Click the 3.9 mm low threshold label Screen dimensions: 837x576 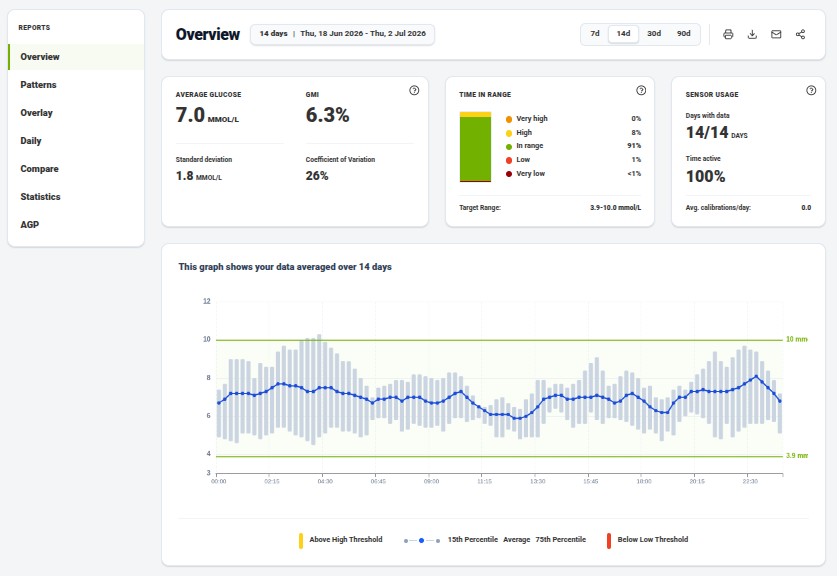tap(796, 456)
